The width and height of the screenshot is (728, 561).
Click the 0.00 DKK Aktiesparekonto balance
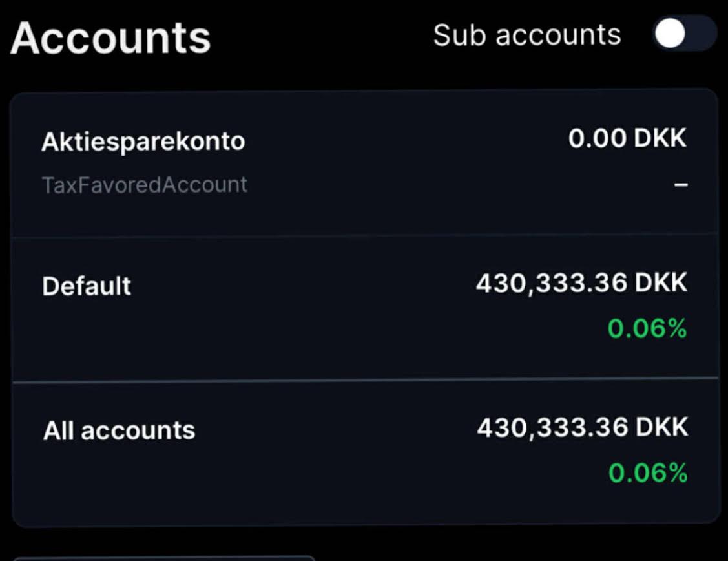tap(627, 138)
